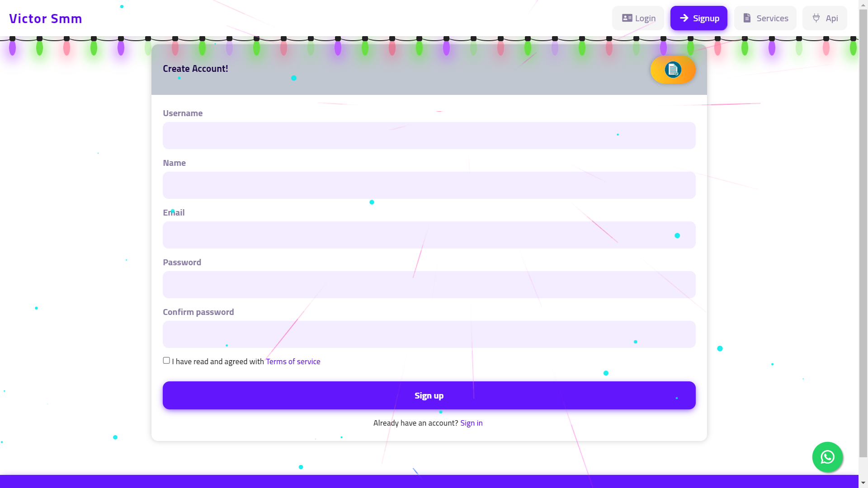
Task: Open the Login menu item
Action: pos(638,18)
